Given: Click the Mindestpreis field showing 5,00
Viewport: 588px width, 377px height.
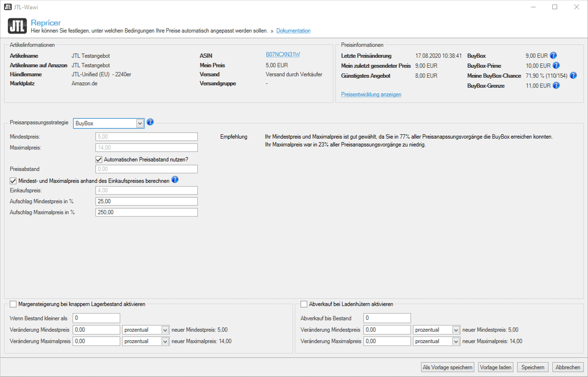Looking at the screenshot, I should [146, 136].
